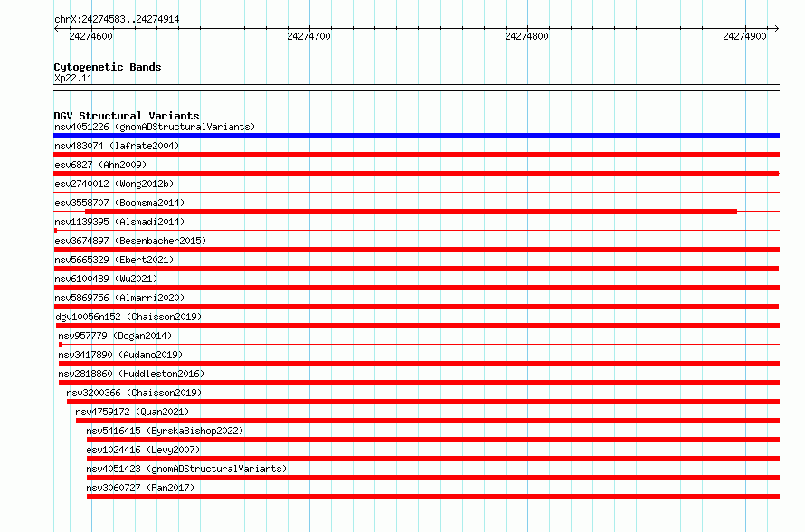Screen dimensions: 805x532
Task: Open variant nsv2818860 (Huddleston2016)
Action: [x=131, y=374]
